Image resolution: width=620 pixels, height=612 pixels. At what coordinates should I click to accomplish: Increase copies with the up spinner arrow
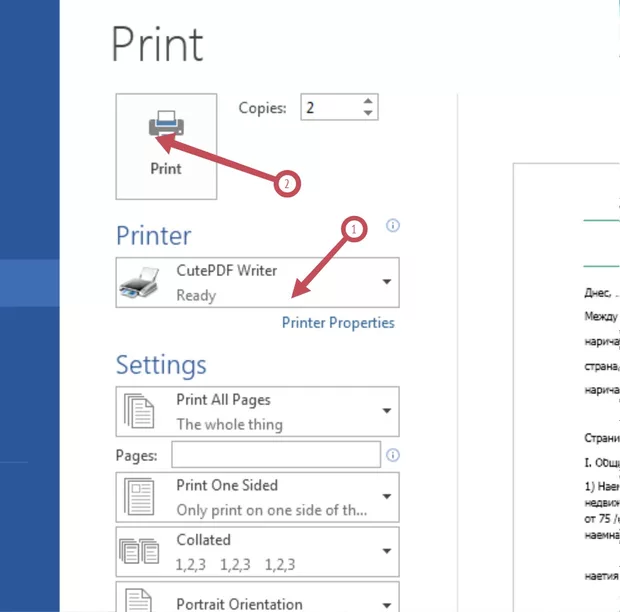(x=368, y=101)
